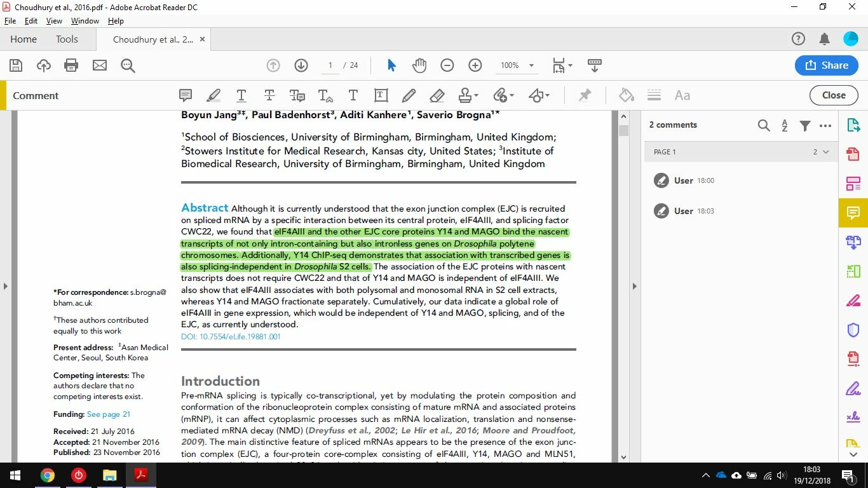The width and height of the screenshot is (868, 488).
Task: Open the Window menu
Action: coord(85,21)
